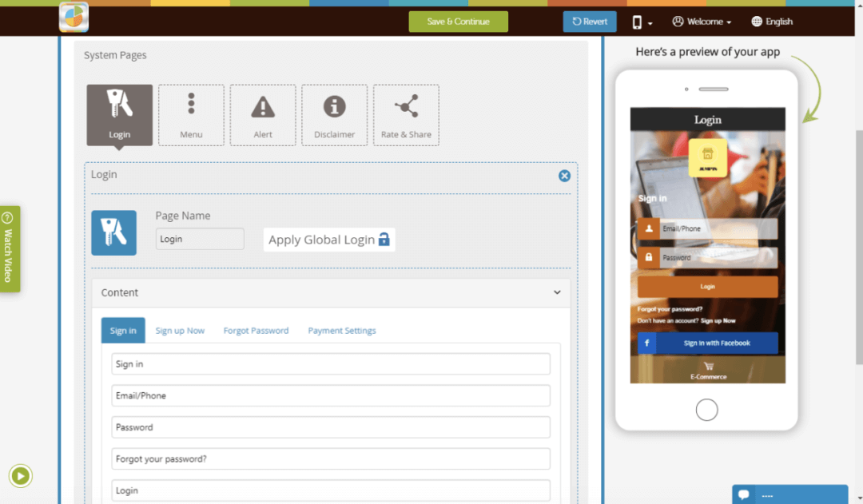The width and height of the screenshot is (863, 504).
Task: Open the English language selector
Action: tap(772, 22)
